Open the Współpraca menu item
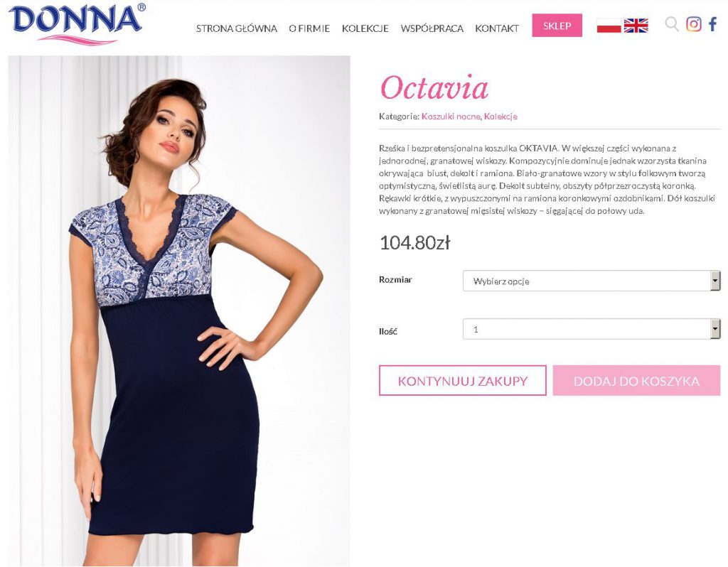The image size is (728, 567). pos(432,28)
